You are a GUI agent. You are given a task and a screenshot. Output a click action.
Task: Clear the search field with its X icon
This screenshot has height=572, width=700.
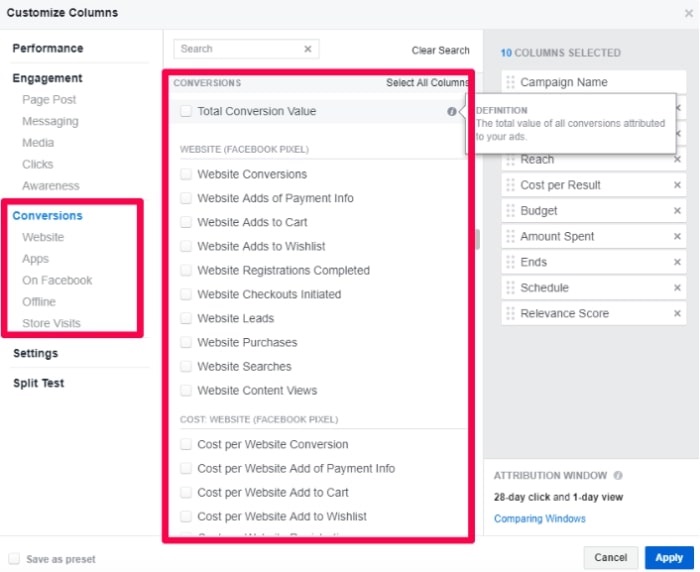tap(308, 49)
